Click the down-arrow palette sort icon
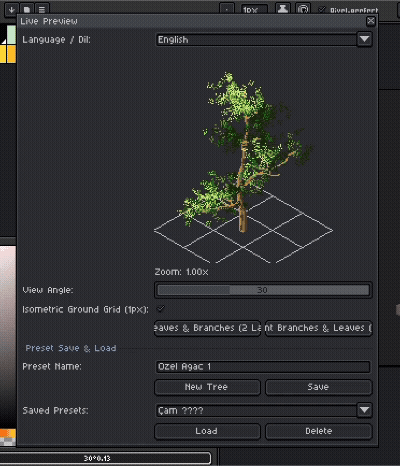 (x=12, y=10)
